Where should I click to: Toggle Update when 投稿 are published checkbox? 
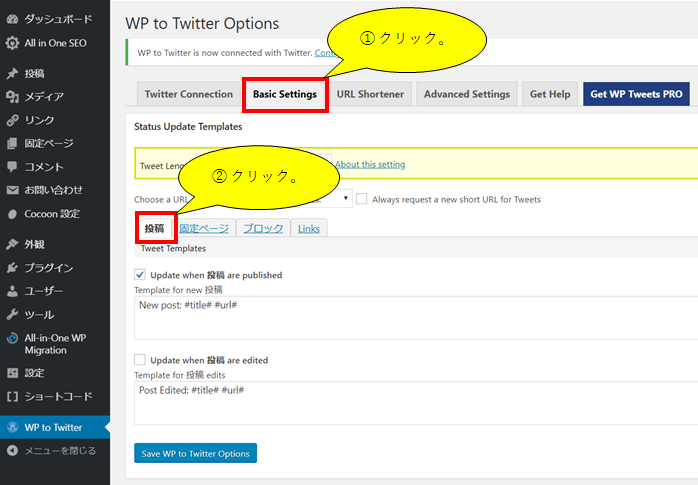click(x=140, y=275)
